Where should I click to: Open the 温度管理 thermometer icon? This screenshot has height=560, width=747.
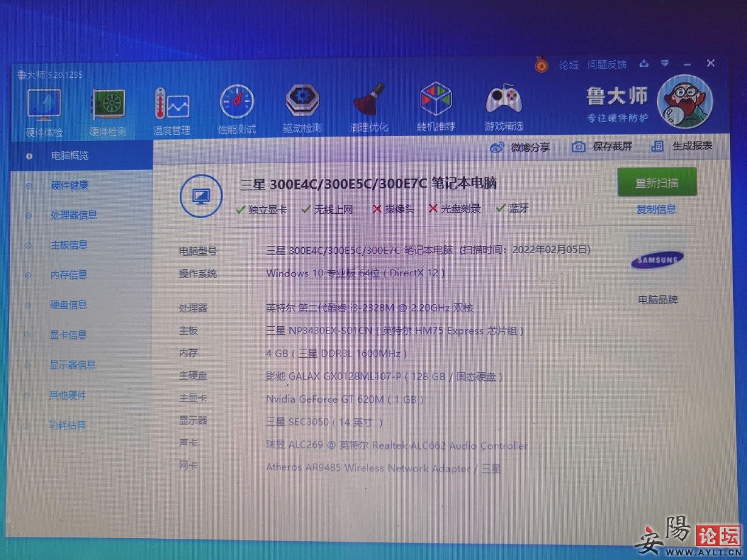[171, 104]
